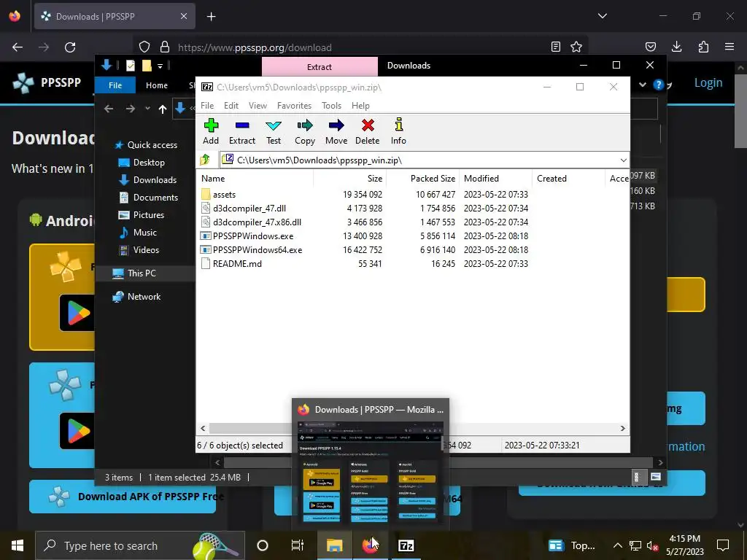
Task: Select This PC in Explorer navigation pane
Action: coord(142,273)
